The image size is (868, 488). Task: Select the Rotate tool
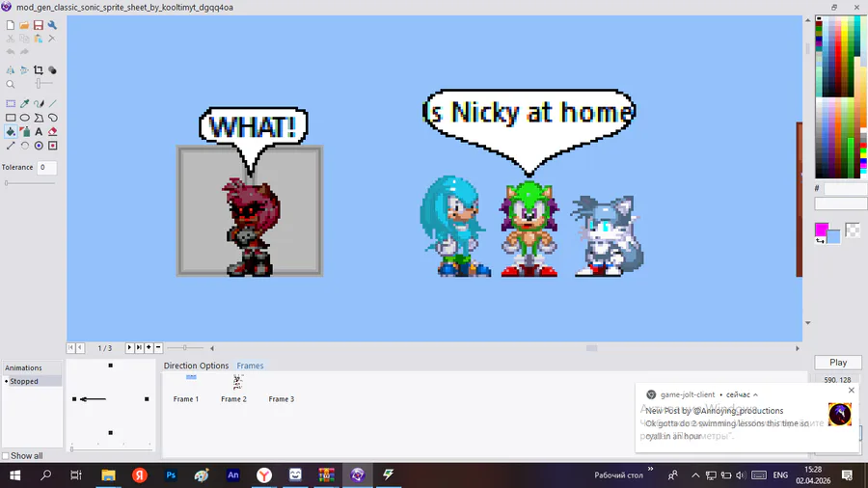24,146
